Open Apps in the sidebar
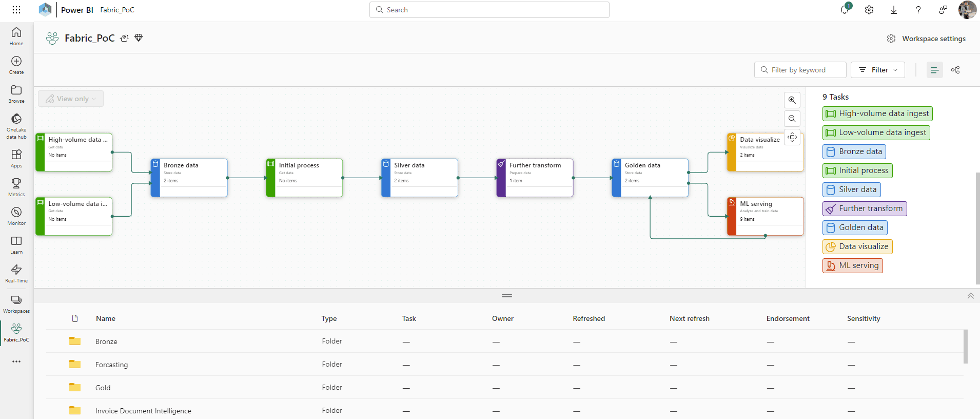The image size is (980, 419). [16, 159]
